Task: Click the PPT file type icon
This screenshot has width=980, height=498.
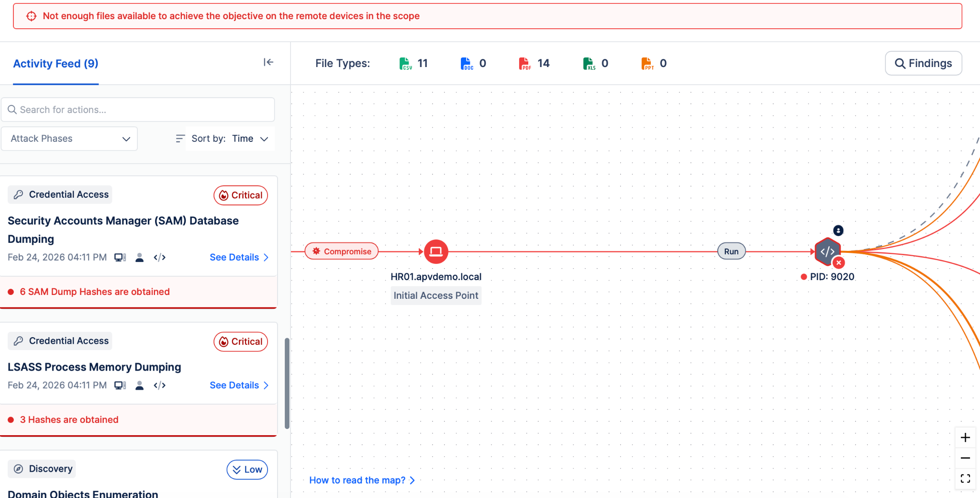Action: 647,63
